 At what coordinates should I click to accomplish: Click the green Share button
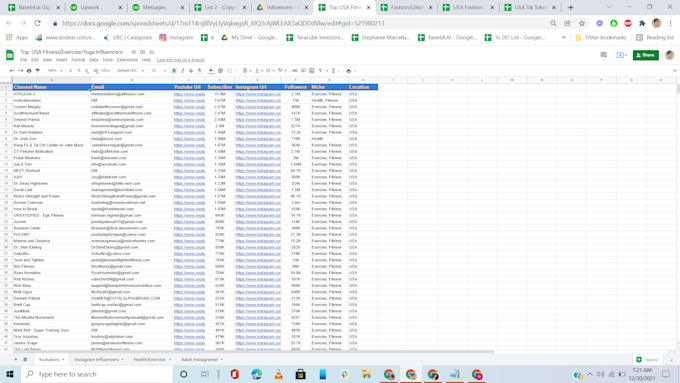(645, 55)
